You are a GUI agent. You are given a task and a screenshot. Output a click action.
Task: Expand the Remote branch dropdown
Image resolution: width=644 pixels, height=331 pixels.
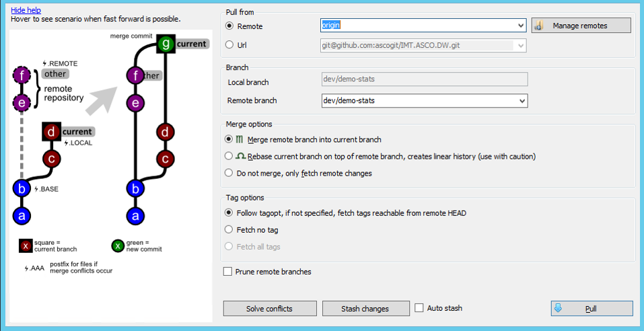point(522,101)
